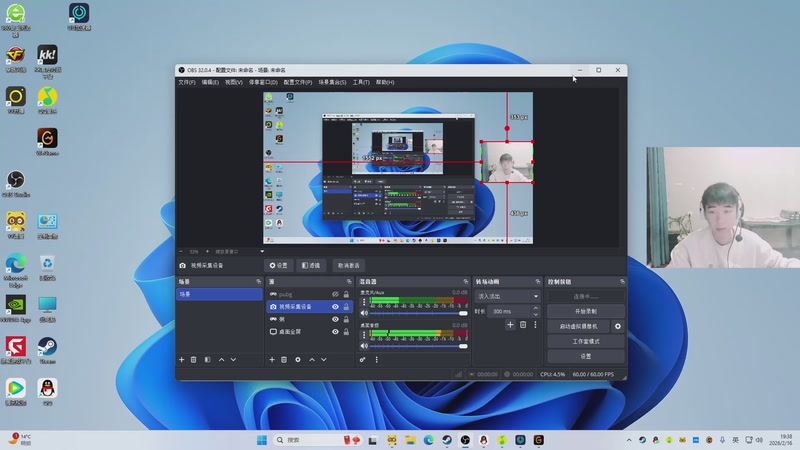800x450 pixels.
Task: Open the 工具(T) menu
Action: (x=361, y=82)
